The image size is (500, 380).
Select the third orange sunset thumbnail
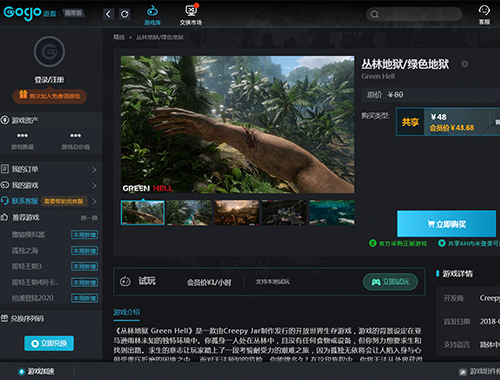(x=237, y=213)
